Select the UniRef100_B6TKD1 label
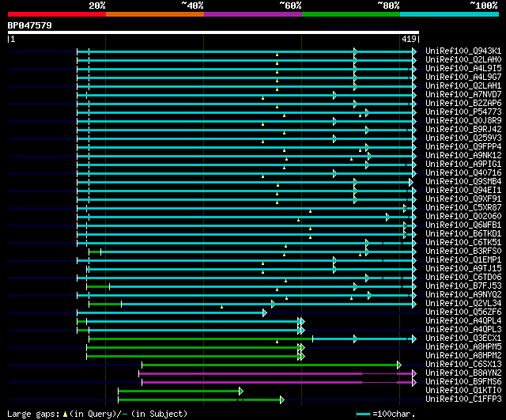506x420 pixels. pyautogui.click(x=463, y=234)
